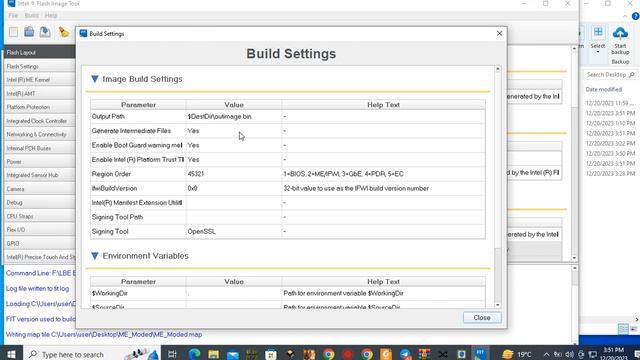Click the weather icon showing 19°C
Viewport: 640px width, 360px height.
coord(507,354)
